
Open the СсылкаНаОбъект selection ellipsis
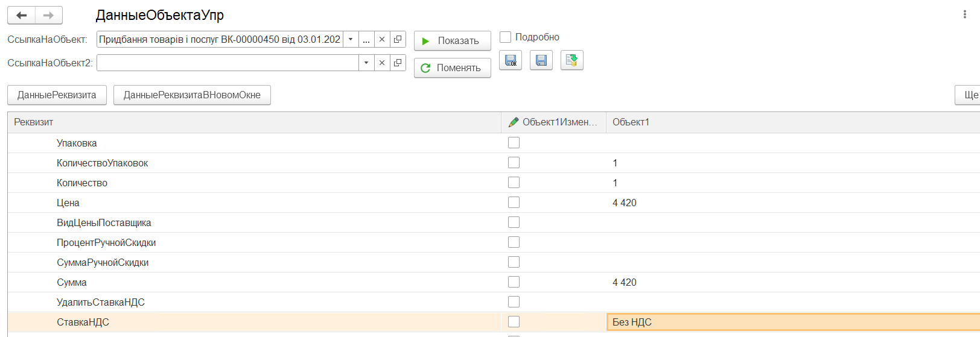(366, 39)
